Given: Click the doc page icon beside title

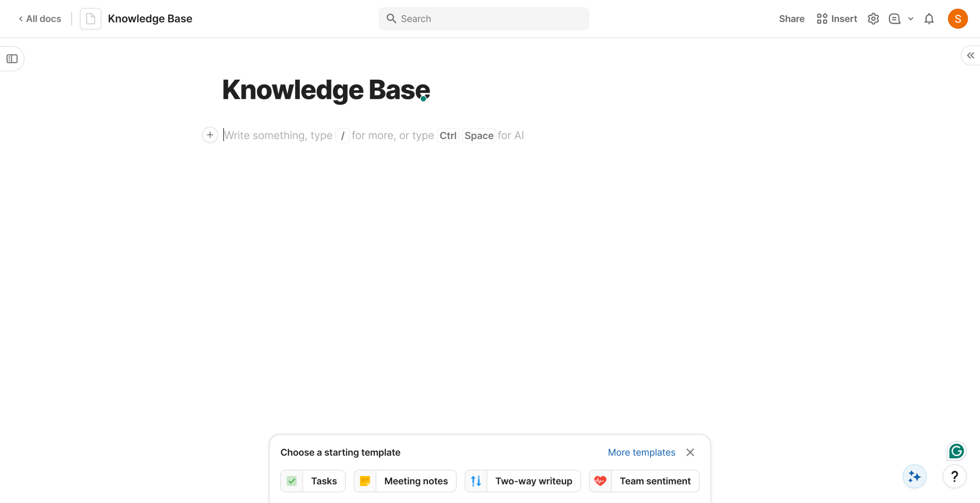Looking at the screenshot, I should [x=91, y=19].
